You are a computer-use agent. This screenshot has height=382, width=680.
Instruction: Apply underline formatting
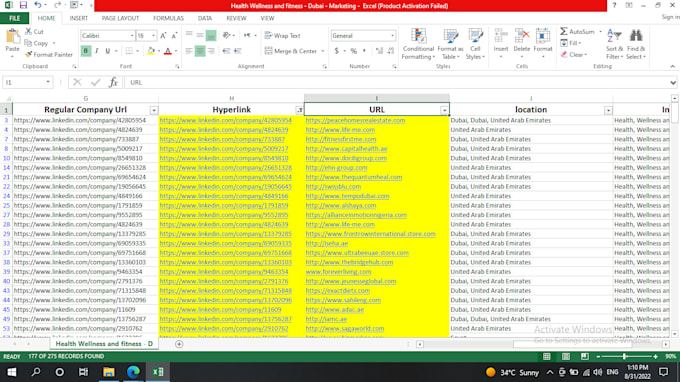point(108,51)
